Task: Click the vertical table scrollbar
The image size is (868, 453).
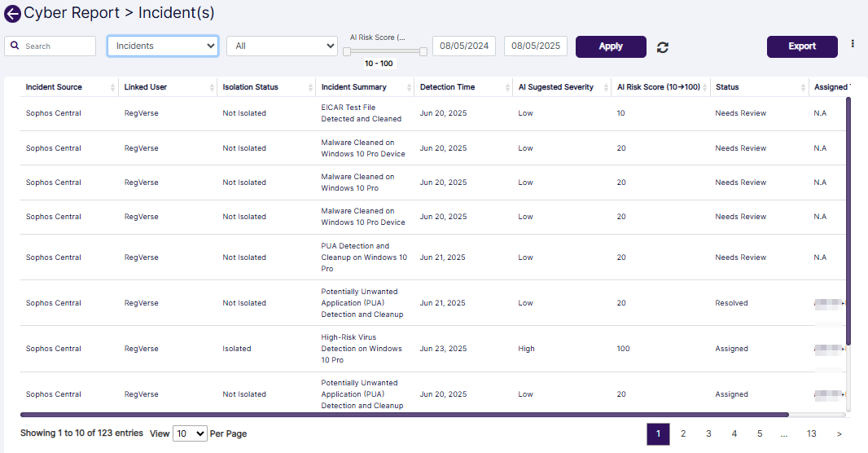Action: click(x=848, y=222)
